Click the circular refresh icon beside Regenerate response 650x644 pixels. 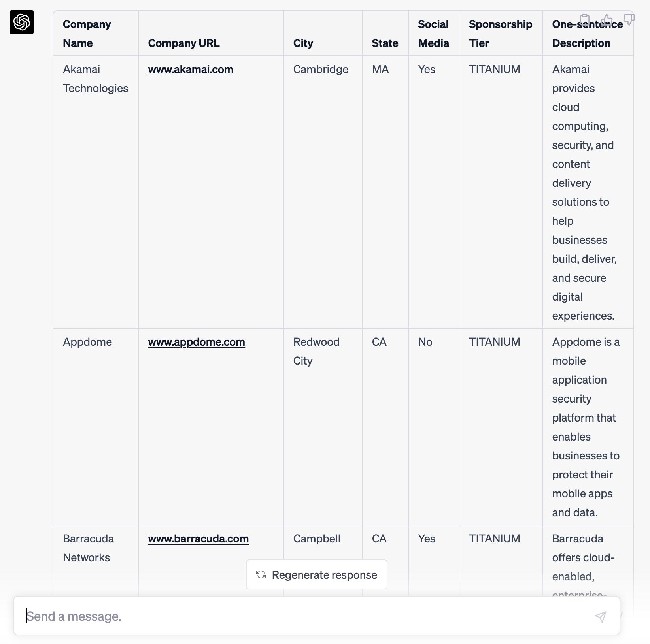point(261,575)
